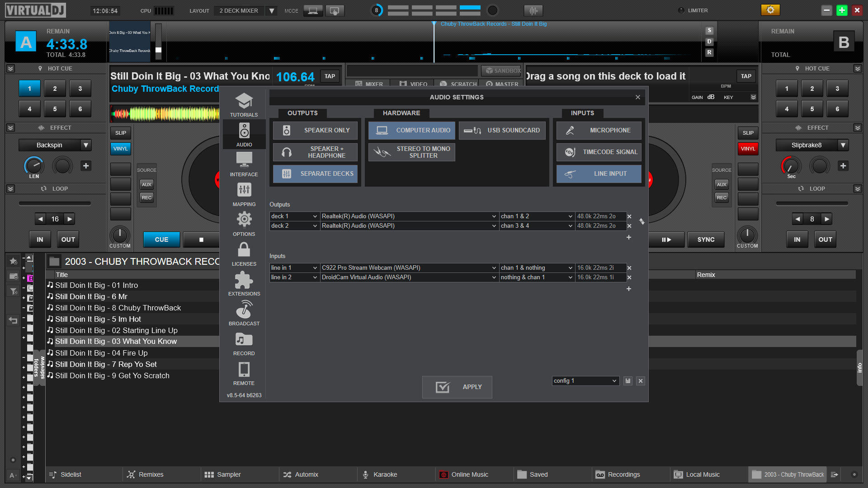Trigger hot cue 1 on deck A

pos(29,89)
